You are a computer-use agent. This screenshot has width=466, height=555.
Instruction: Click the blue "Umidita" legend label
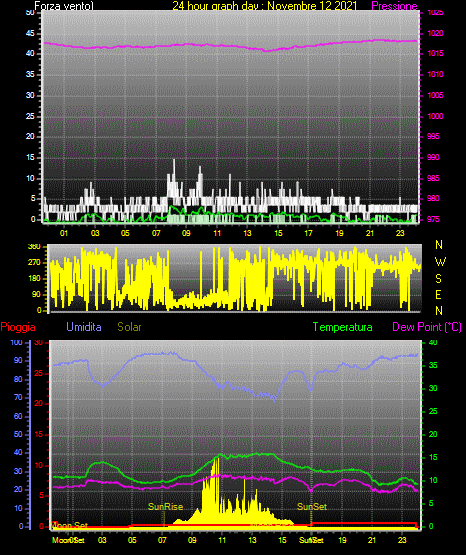pos(84,327)
